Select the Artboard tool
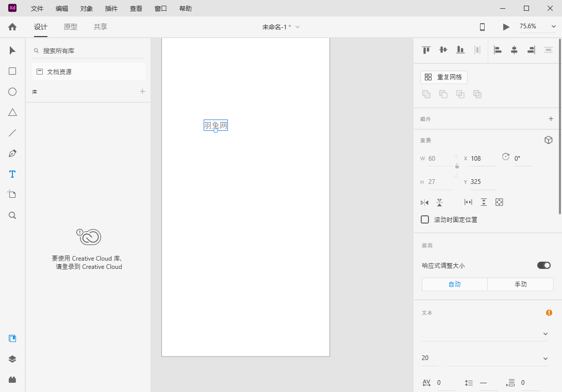 point(12,194)
